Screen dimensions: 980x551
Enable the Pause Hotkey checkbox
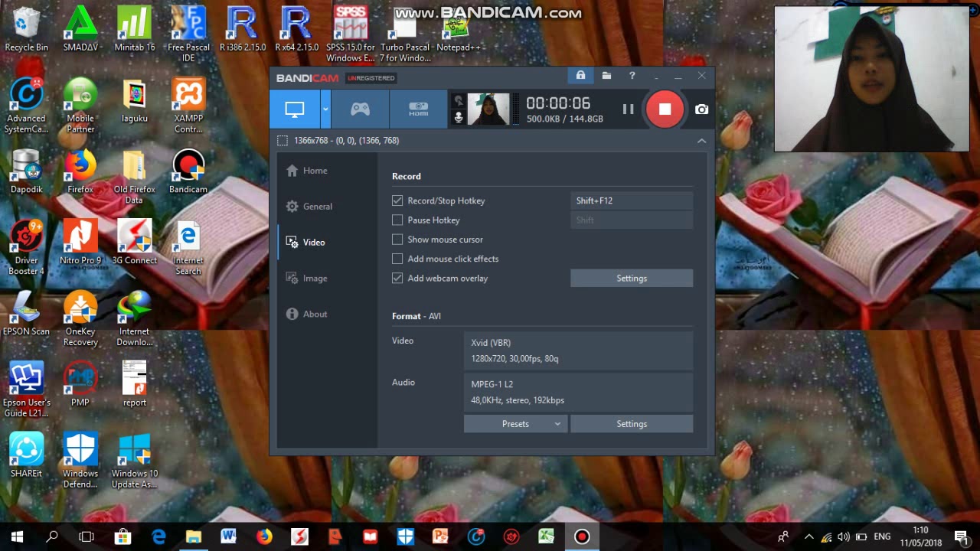click(x=397, y=220)
